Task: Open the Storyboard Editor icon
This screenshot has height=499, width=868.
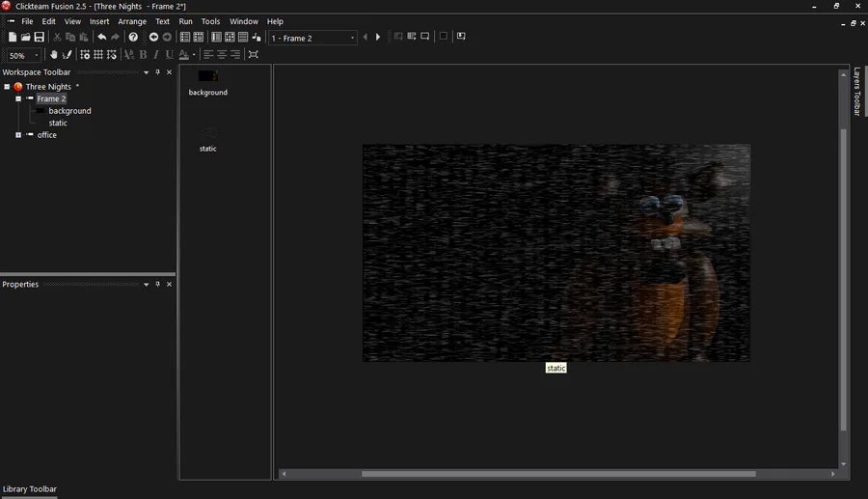Action: (x=185, y=37)
